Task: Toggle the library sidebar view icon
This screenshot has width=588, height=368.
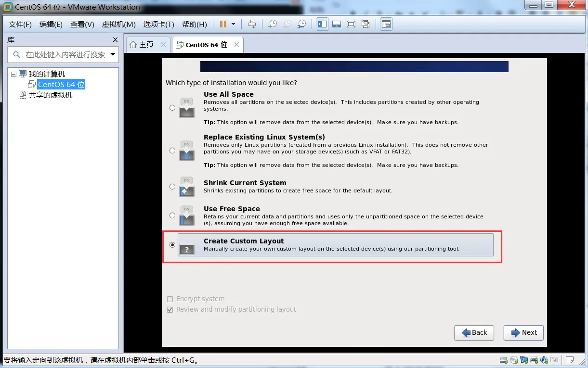Action: [322, 24]
